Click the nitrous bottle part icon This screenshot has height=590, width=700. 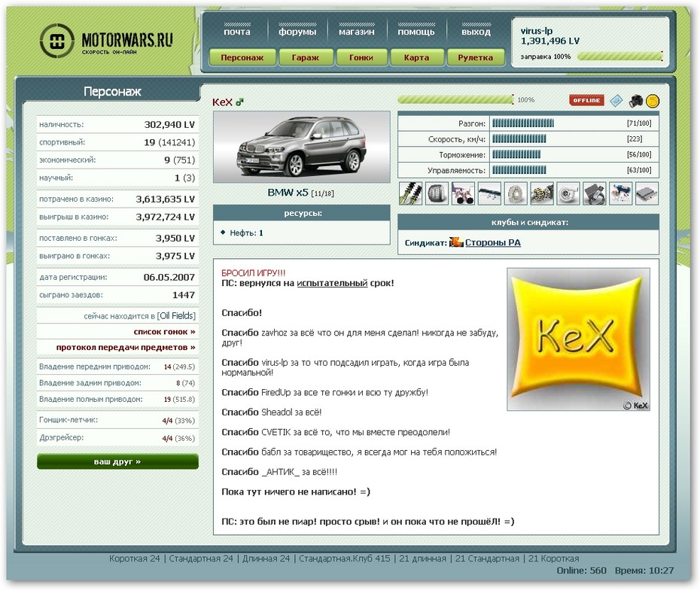coord(621,193)
